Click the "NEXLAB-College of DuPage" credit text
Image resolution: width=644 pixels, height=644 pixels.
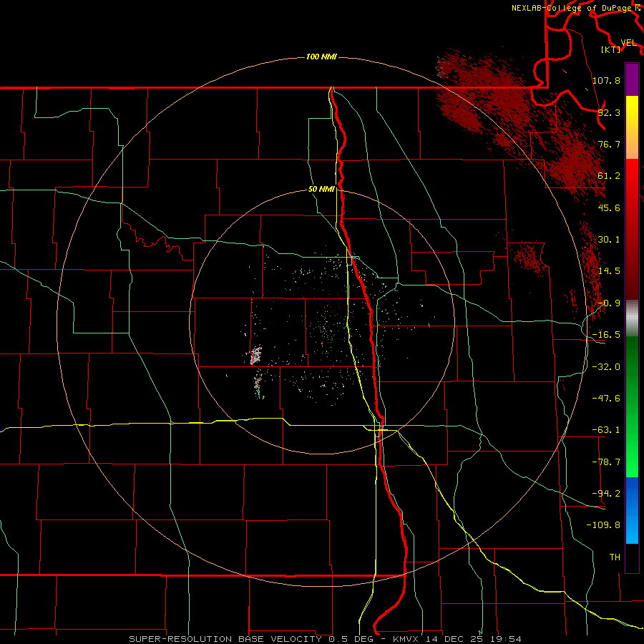[x=573, y=8]
